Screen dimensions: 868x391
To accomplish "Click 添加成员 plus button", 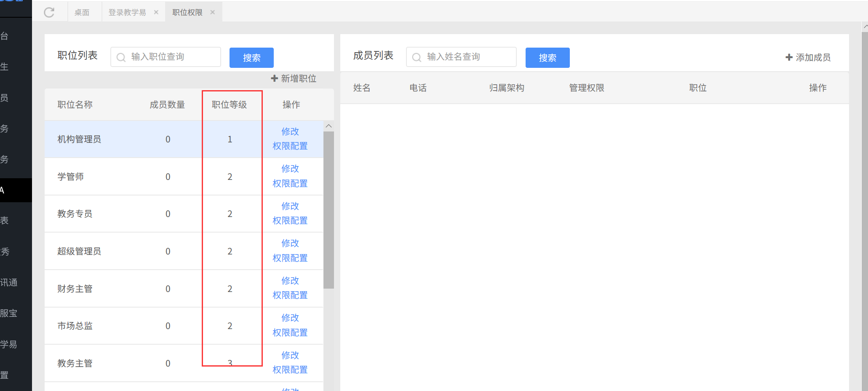I will [808, 57].
